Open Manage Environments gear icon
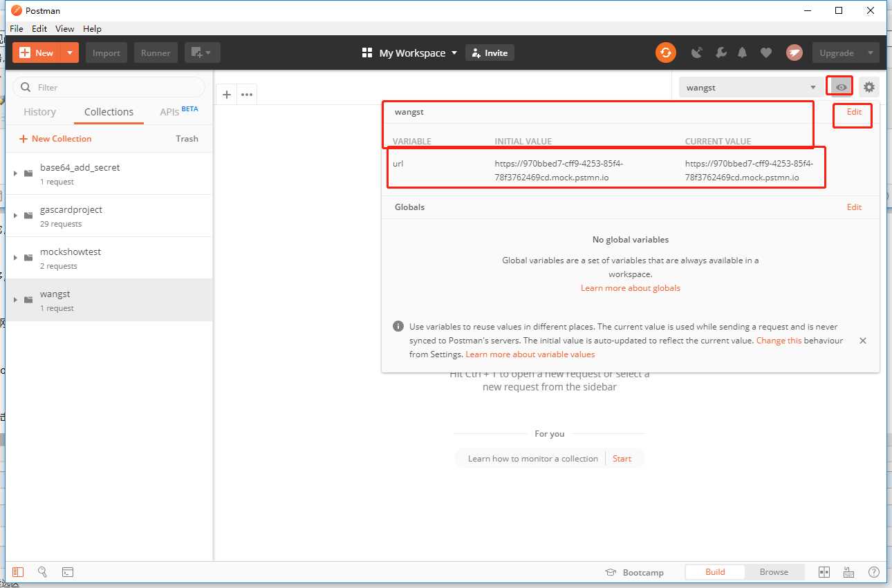The image size is (892, 588). click(869, 87)
